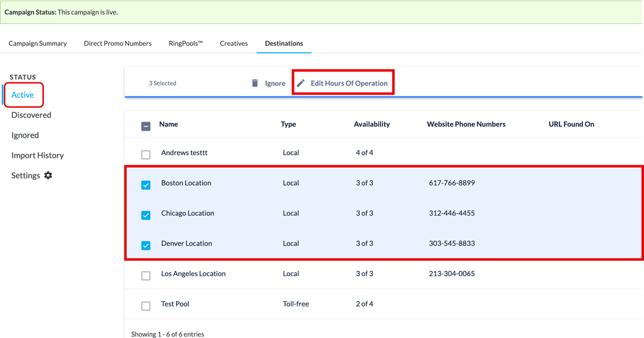Click phone number 617-766-8899

coord(452,183)
